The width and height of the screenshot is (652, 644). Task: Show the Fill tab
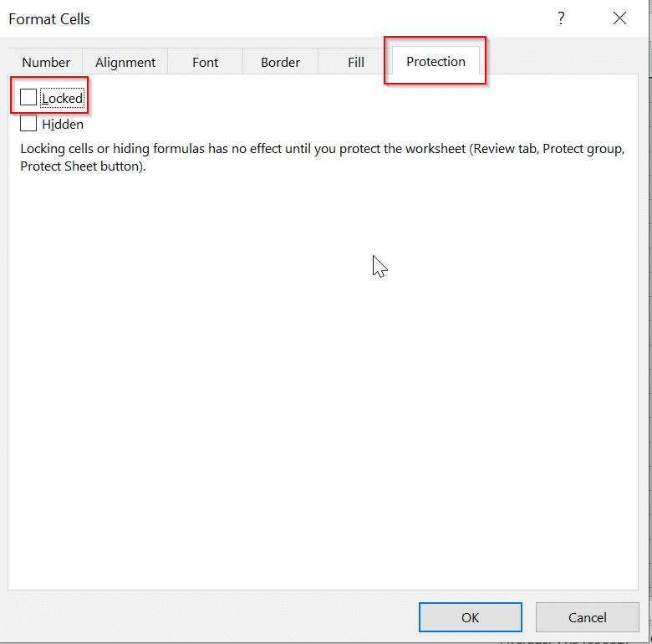click(x=356, y=62)
